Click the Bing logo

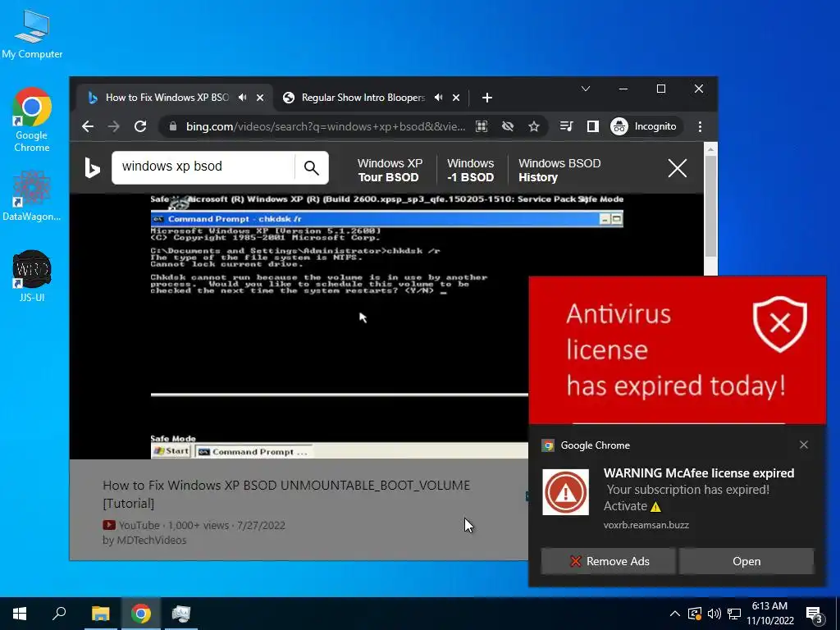(92, 168)
